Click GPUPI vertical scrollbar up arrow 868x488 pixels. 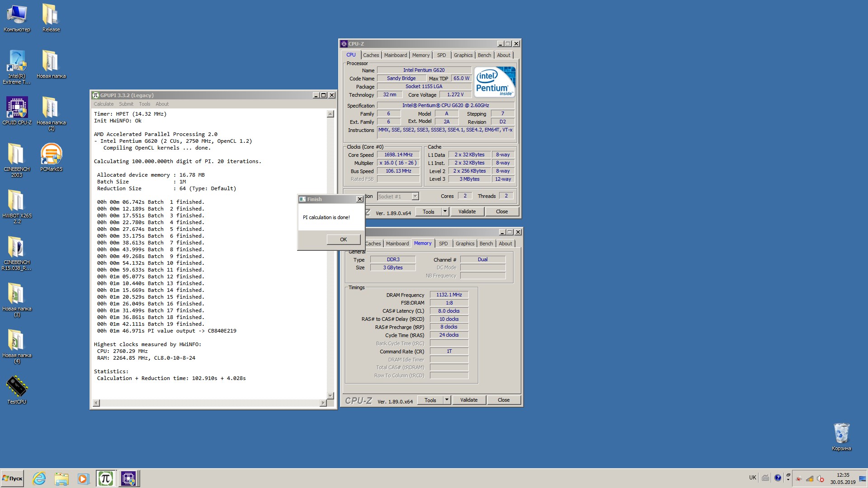click(x=330, y=114)
